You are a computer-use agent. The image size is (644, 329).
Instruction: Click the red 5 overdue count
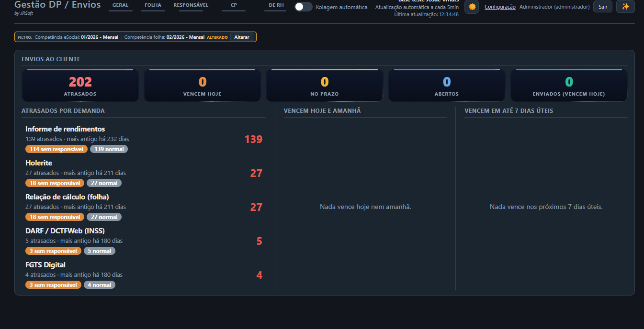click(x=259, y=241)
